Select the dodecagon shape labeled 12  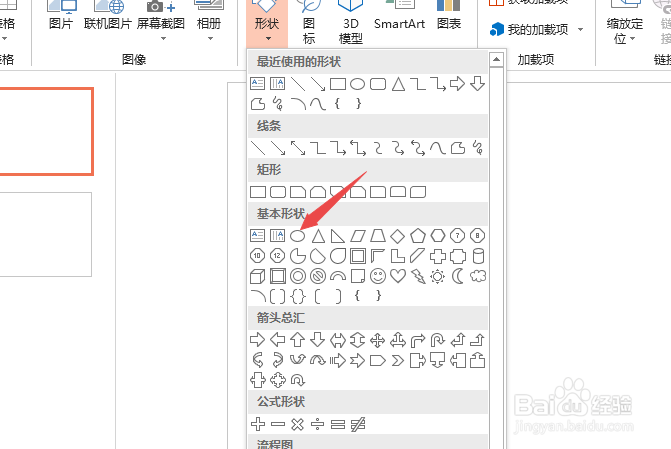tap(277, 256)
